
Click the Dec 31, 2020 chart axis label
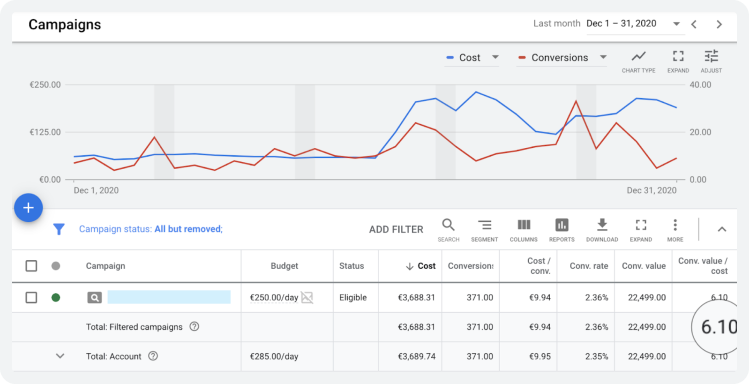pos(652,190)
